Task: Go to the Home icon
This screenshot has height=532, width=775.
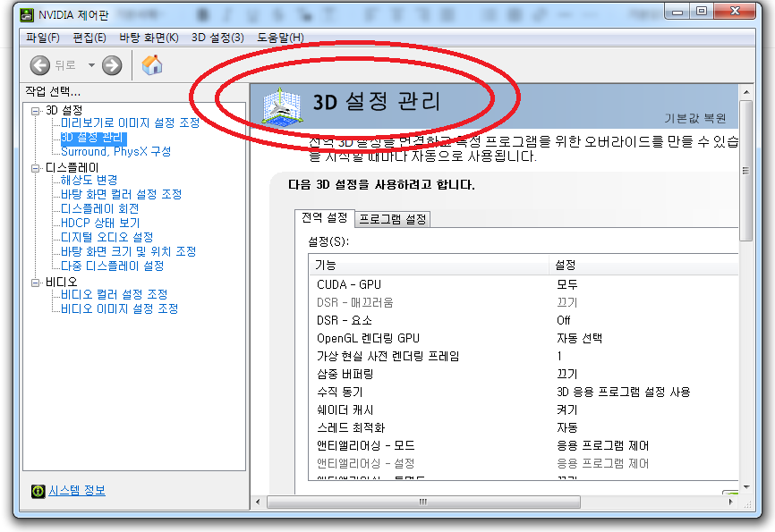Action: point(152,64)
